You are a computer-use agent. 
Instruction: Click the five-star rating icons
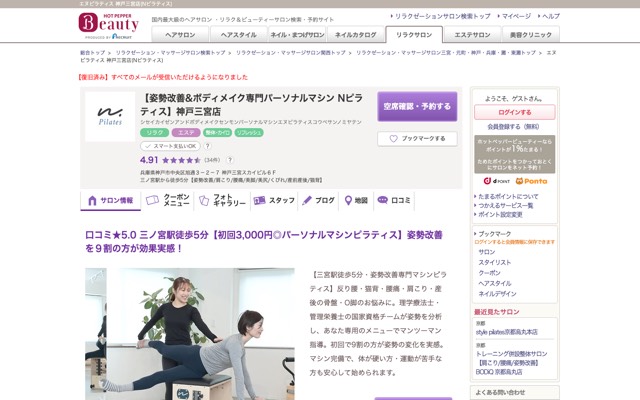pyautogui.click(x=181, y=160)
